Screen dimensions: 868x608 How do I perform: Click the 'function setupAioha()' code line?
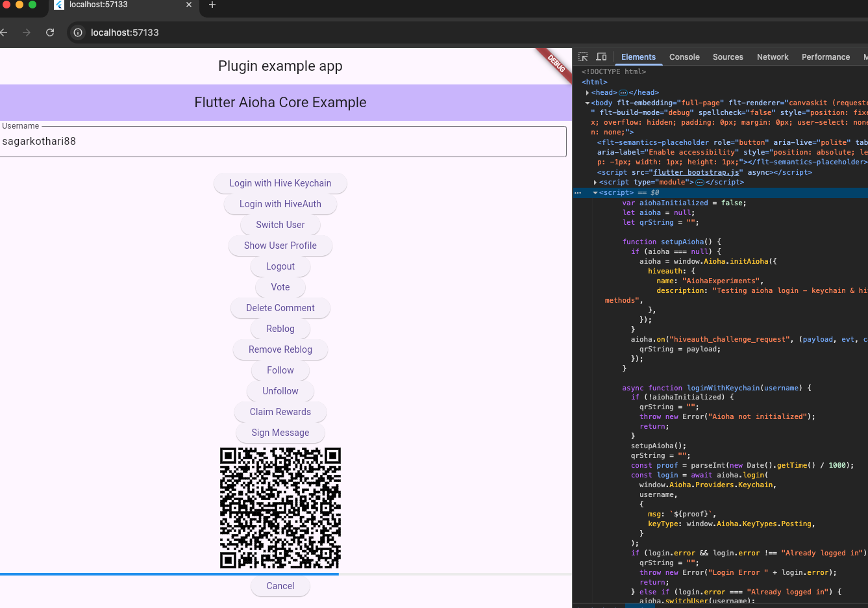[x=672, y=242]
